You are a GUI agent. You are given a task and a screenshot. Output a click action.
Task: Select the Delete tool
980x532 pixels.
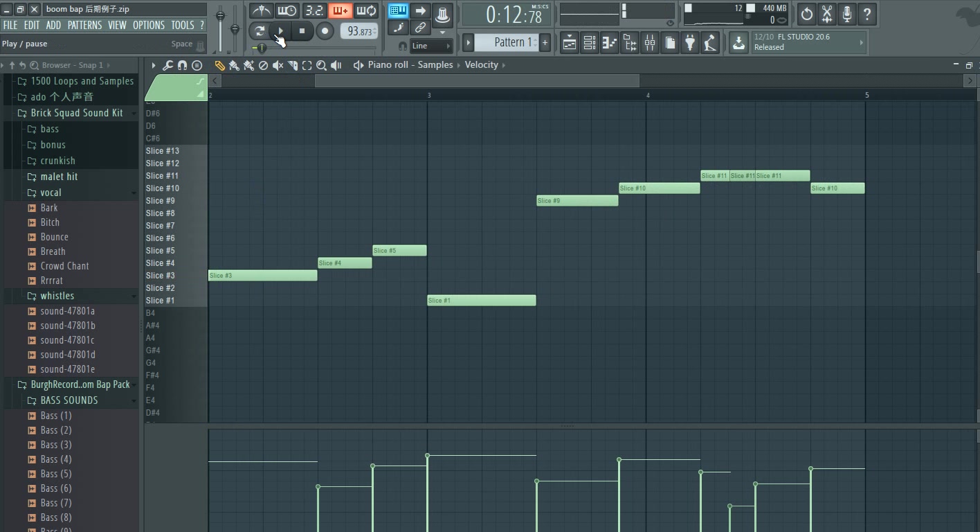(x=263, y=65)
